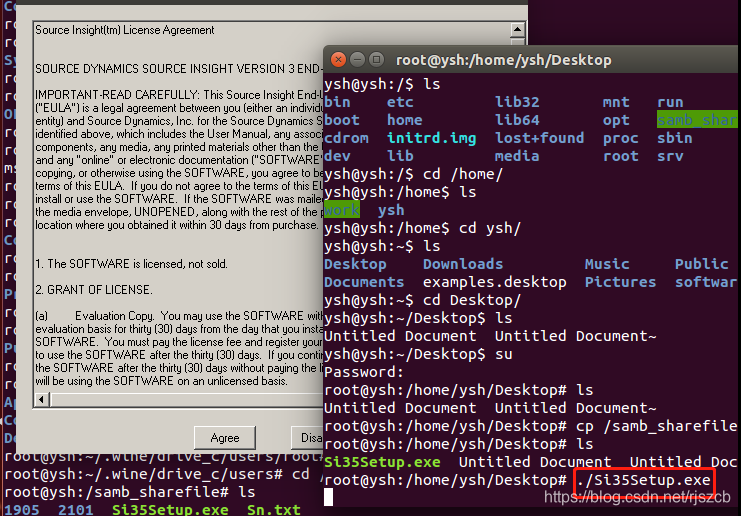Click the 'cd Desktop/' command line
This screenshot has height=516, width=741.
[422, 300]
